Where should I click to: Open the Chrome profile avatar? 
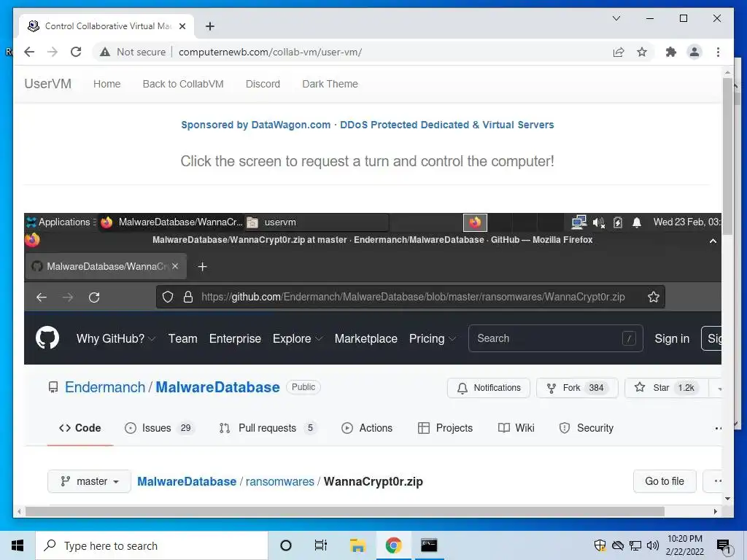(x=694, y=52)
